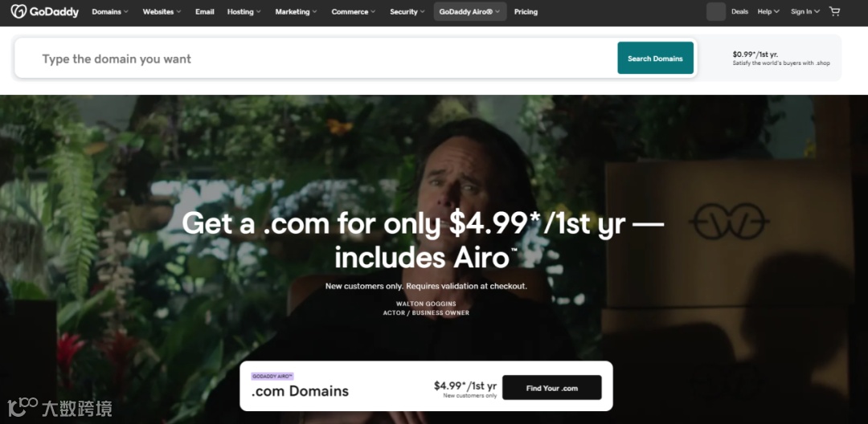Open the Pricing page
The width and height of the screenshot is (868, 424).
[x=526, y=11]
